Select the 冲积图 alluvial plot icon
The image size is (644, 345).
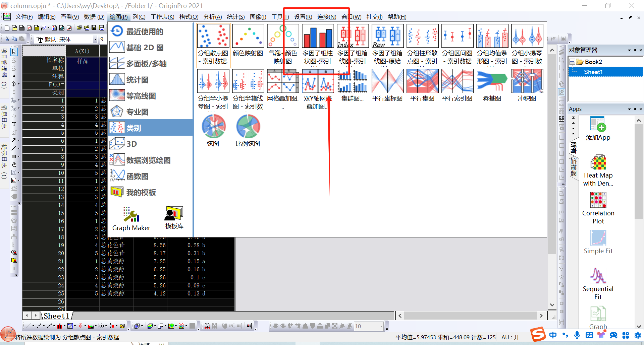pos(527,82)
